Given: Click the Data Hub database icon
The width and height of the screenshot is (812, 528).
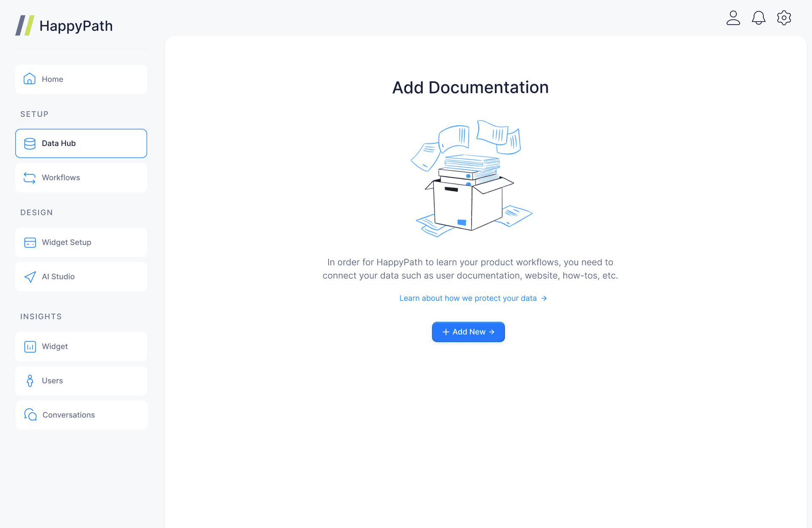Looking at the screenshot, I should coord(30,143).
